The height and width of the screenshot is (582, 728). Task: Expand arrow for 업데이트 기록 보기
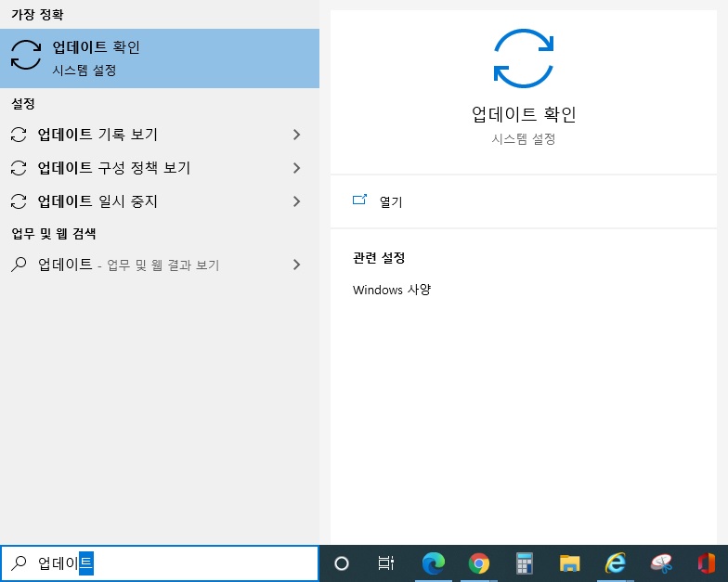[x=297, y=135]
